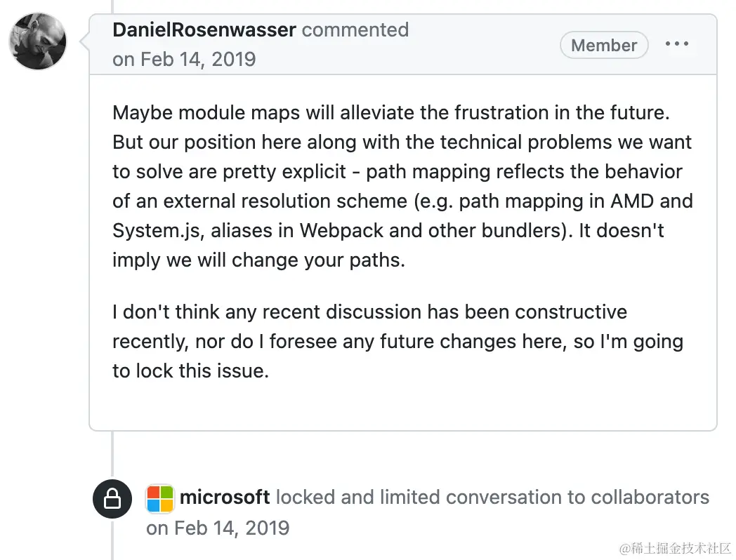Click the Member badge label

[x=604, y=46]
